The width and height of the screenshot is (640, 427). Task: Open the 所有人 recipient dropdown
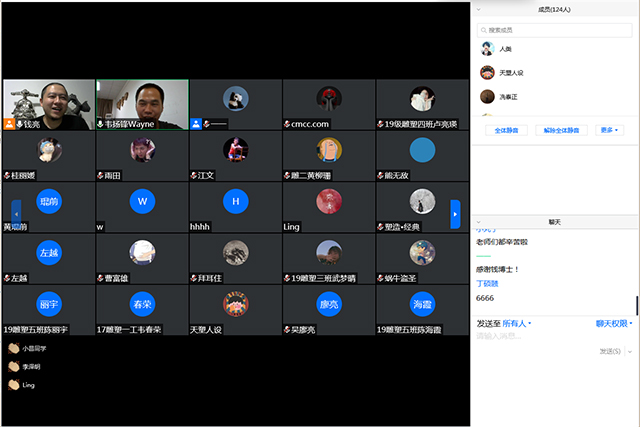click(517, 323)
